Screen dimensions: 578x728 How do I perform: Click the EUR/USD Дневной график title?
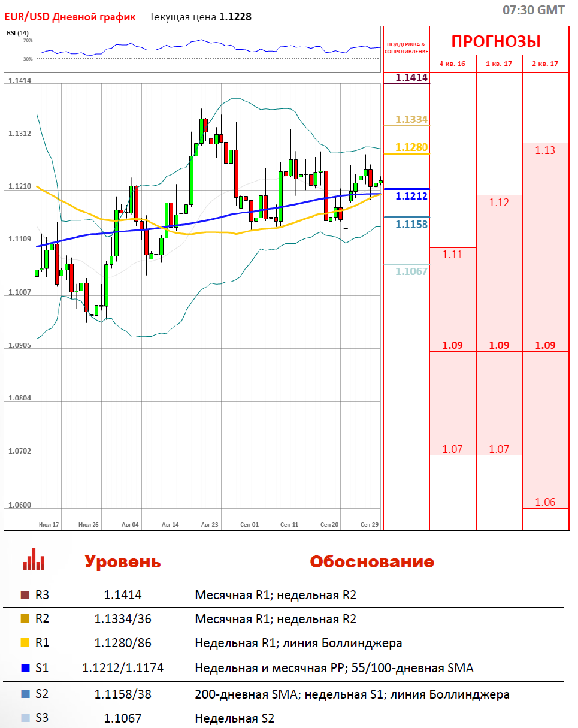70,17
